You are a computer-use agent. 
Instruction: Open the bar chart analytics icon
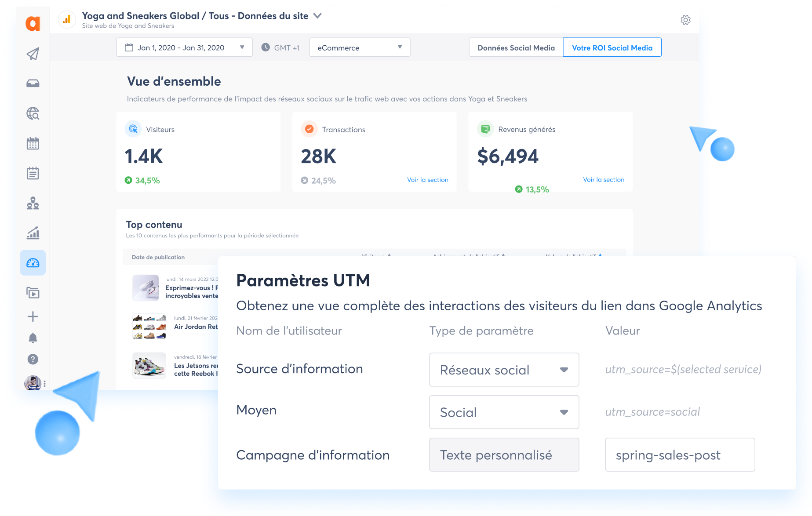(33, 233)
